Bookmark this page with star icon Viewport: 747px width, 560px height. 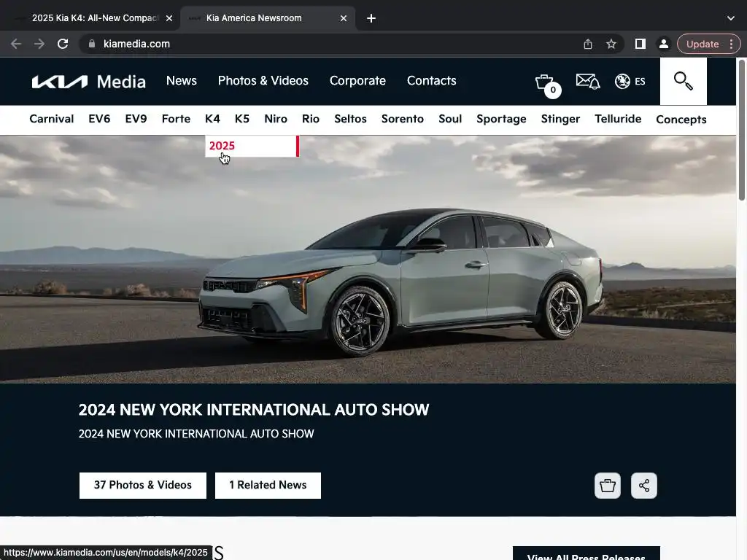[x=611, y=44]
